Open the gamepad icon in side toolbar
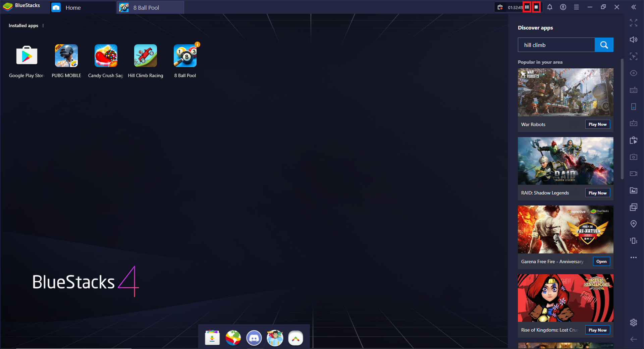The image size is (644, 349). [x=633, y=123]
